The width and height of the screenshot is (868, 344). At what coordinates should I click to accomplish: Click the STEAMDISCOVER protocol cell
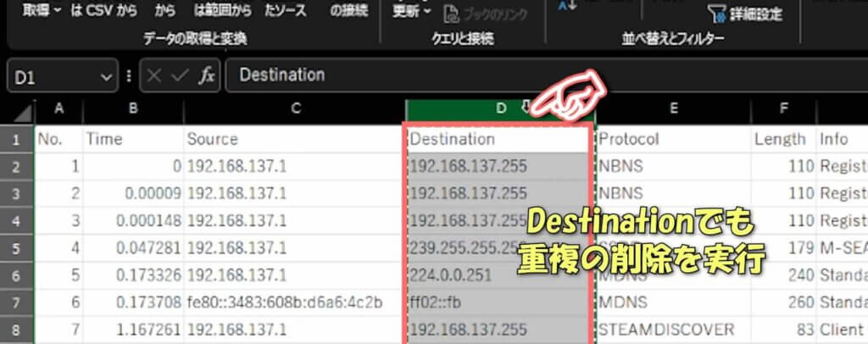coord(673,330)
